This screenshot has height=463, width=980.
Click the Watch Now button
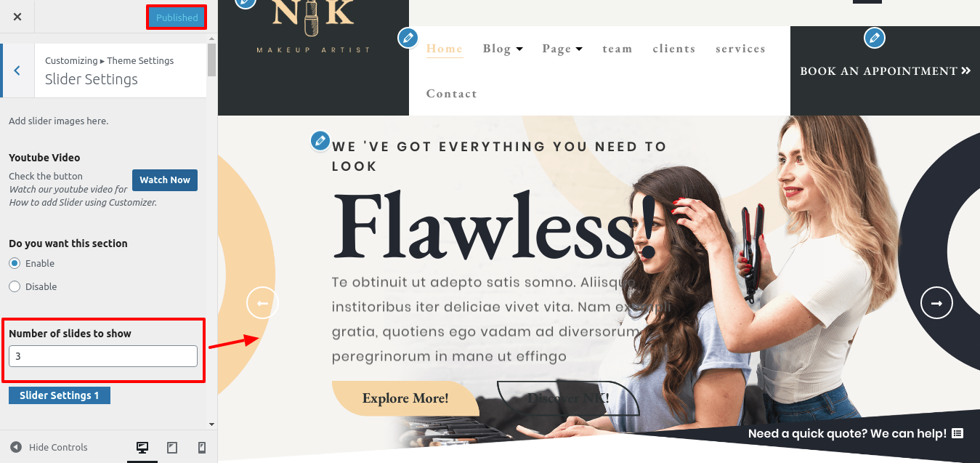click(165, 180)
